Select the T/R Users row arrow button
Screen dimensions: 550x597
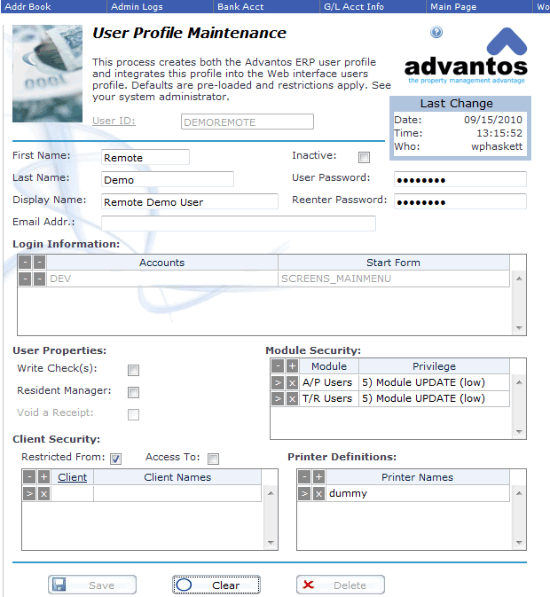coord(278,399)
